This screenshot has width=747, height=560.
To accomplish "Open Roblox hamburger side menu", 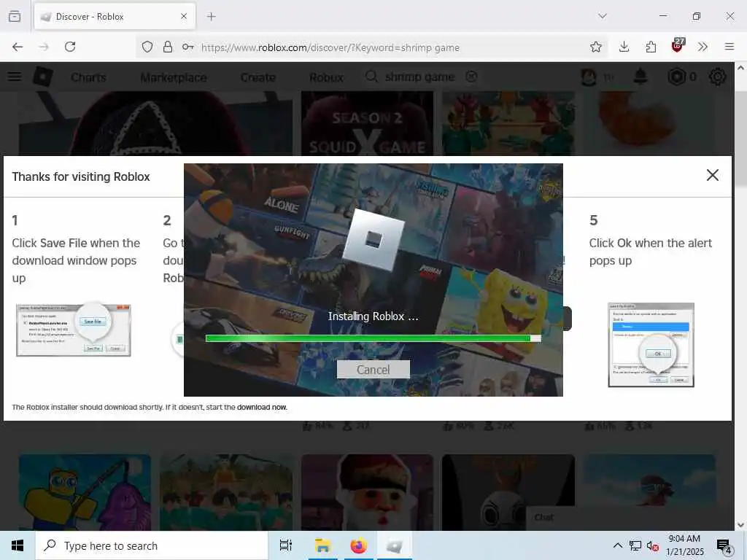I will coord(15,77).
